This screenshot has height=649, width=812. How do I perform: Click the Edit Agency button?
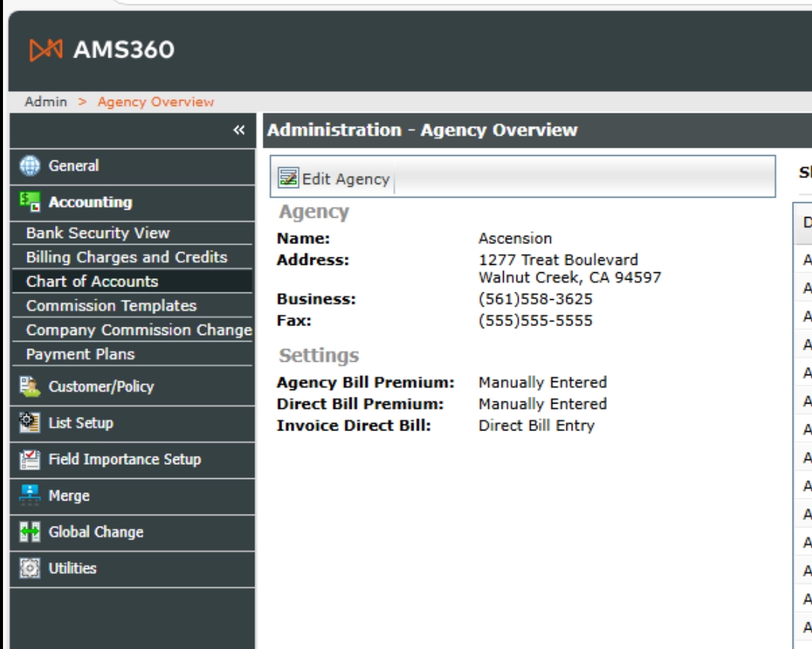coord(334,178)
